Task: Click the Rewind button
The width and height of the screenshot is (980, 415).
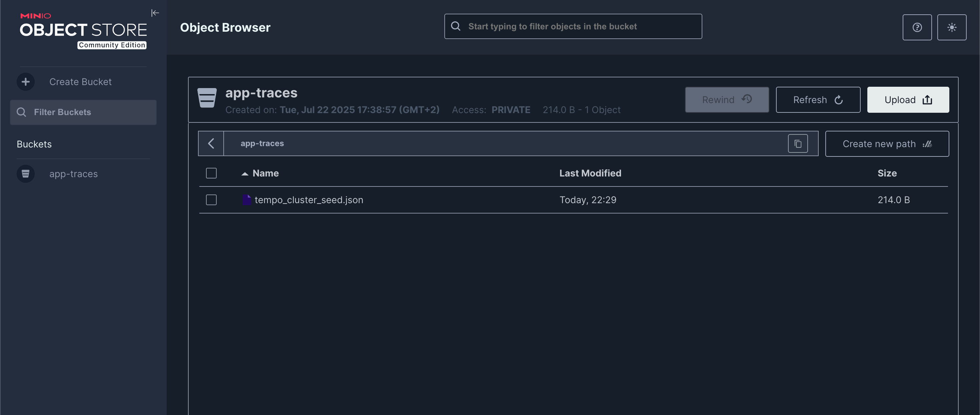Action: pyautogui.click(x=727, y=100)
